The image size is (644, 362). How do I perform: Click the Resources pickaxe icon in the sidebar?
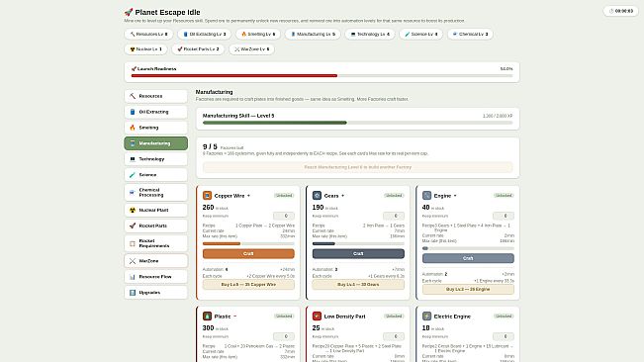[133, 96]
